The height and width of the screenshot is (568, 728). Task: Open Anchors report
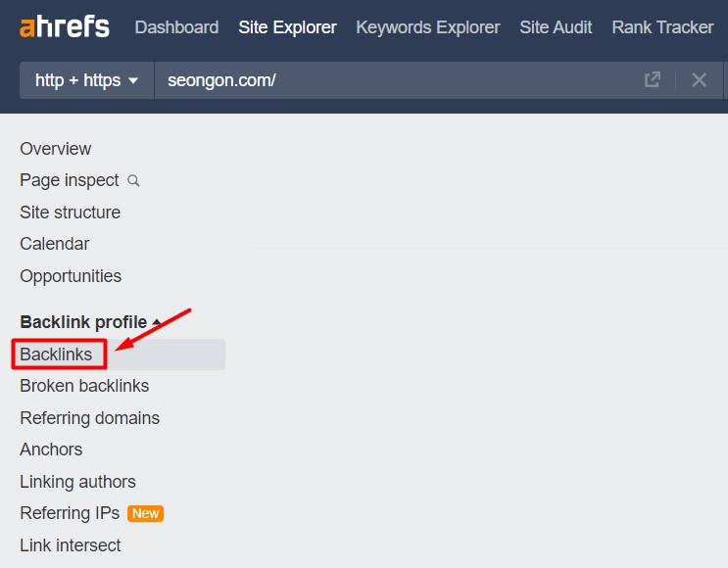51,450
